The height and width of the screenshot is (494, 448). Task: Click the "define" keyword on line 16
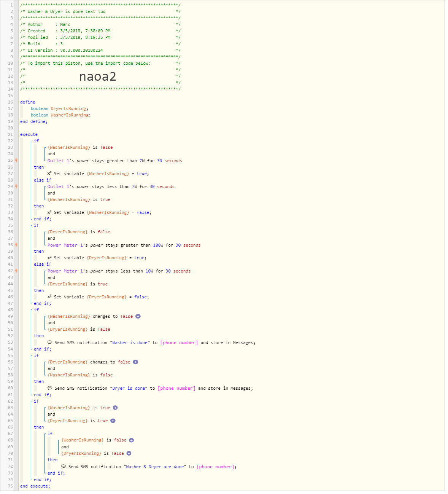pyautogui.click(x=28, y=102)
